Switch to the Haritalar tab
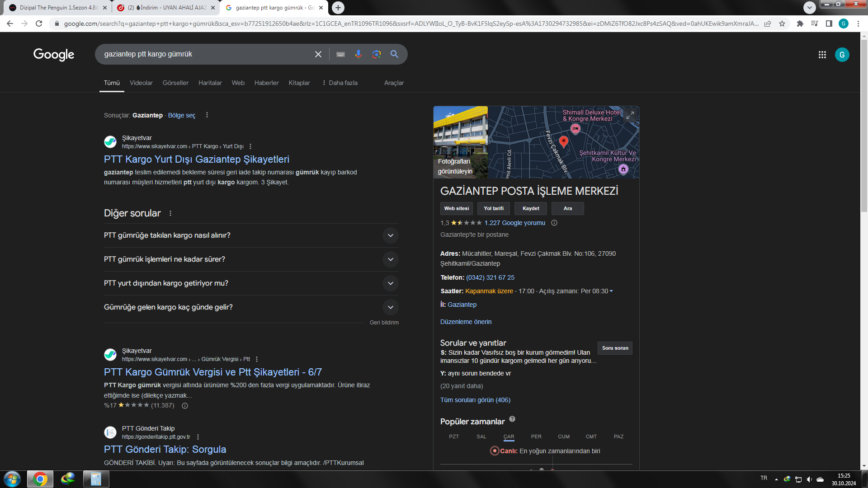 [x=210, y=83]
